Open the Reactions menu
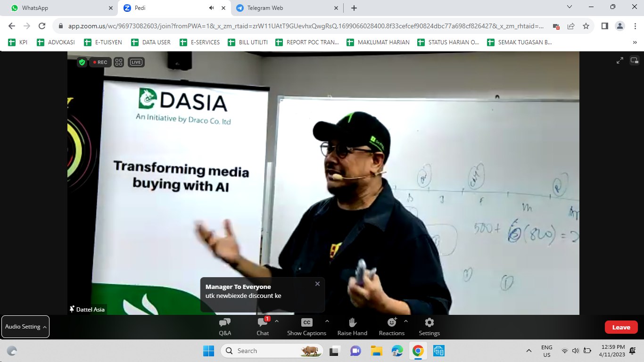644x362 pixels. pyautogui.click(x=392, y=327)
